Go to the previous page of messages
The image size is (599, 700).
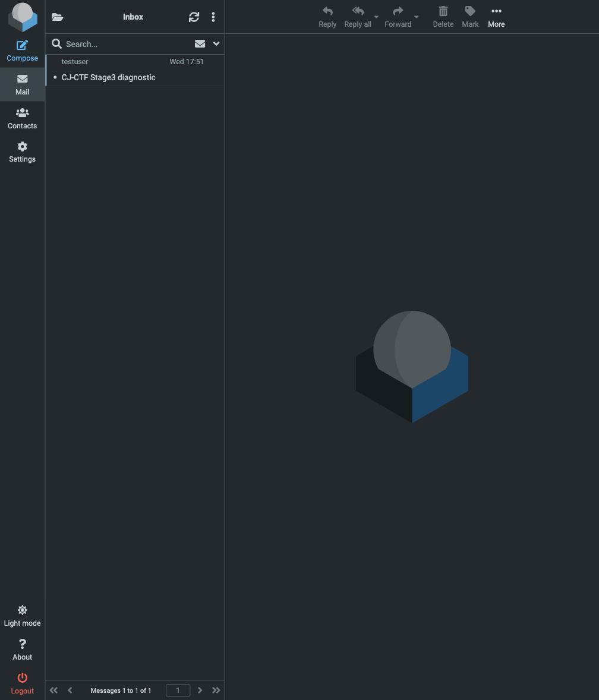70,690
